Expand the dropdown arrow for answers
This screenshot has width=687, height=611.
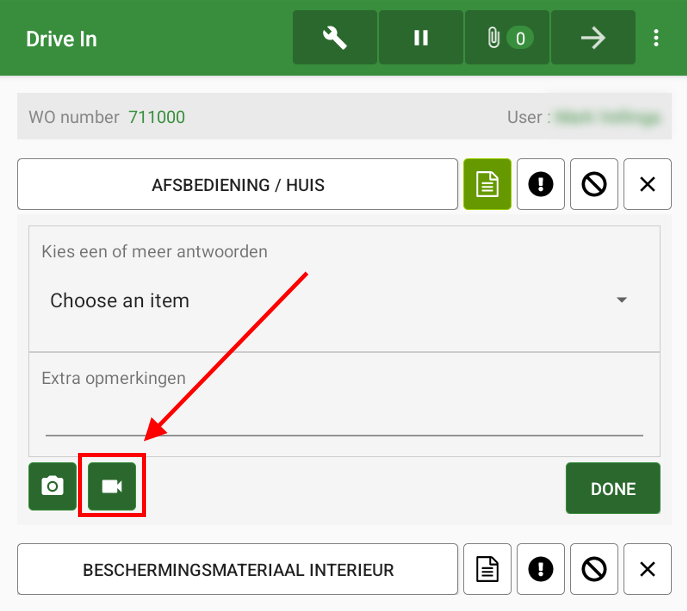tap(621, 300)
